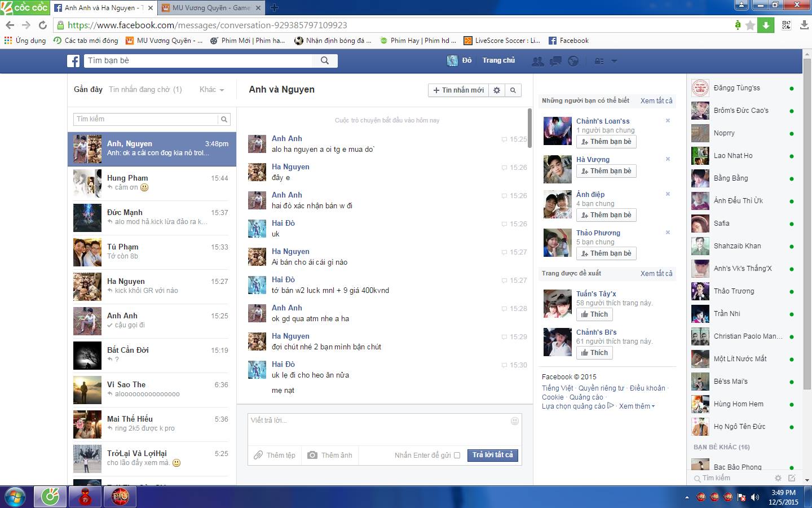Image resolution: width=812 pixels, height=508 pixels.
Task: Click the emoticon smiley in reply box
Action: (514, 421)
